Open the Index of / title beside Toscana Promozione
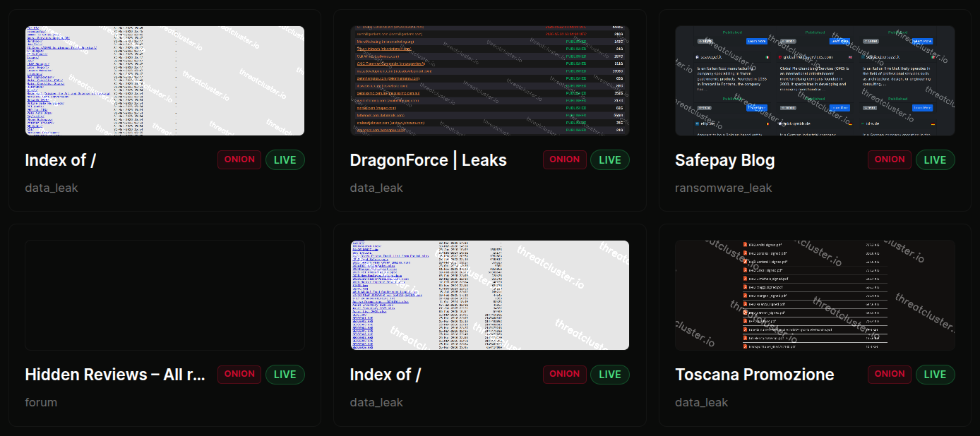The image size is (980, 436). (x=386, y=375)
